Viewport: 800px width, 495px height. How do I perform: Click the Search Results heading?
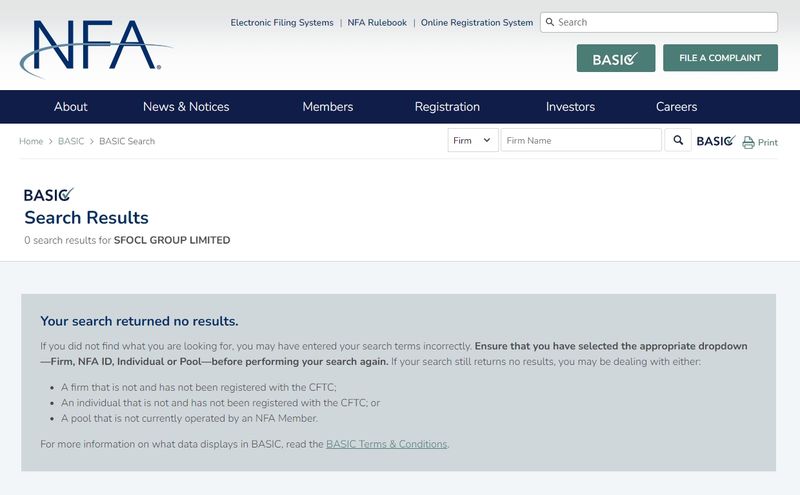tap(86, 218)
